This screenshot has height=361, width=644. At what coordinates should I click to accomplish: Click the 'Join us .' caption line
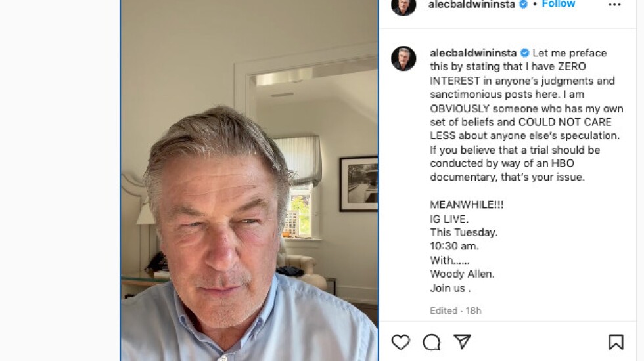450,288
